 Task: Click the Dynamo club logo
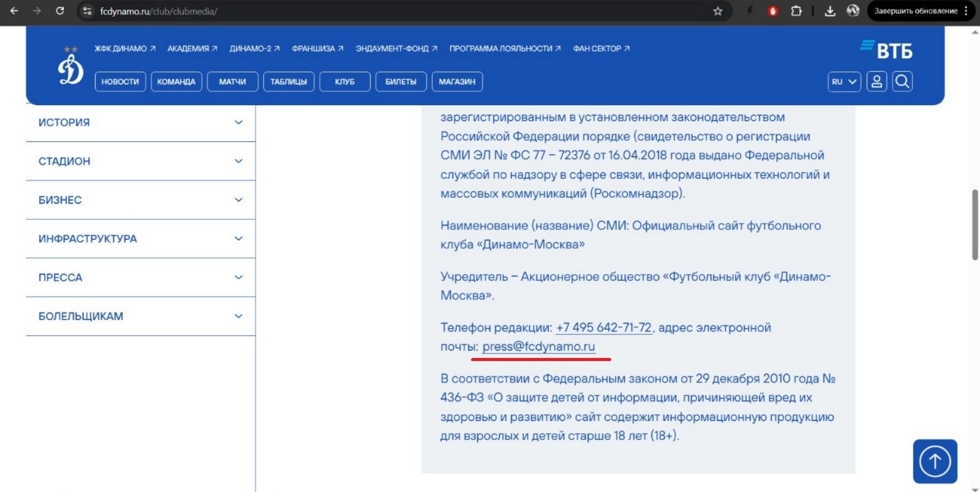70,67
